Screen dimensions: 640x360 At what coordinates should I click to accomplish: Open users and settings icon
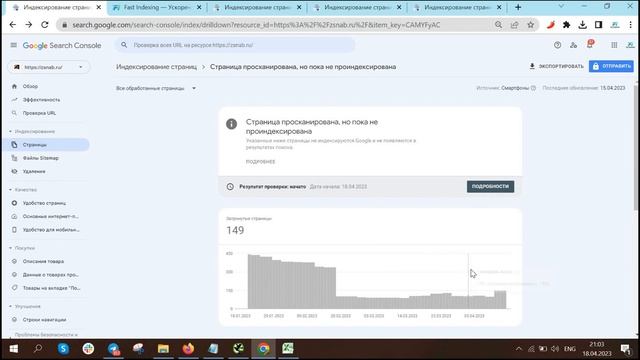[573, 45]
